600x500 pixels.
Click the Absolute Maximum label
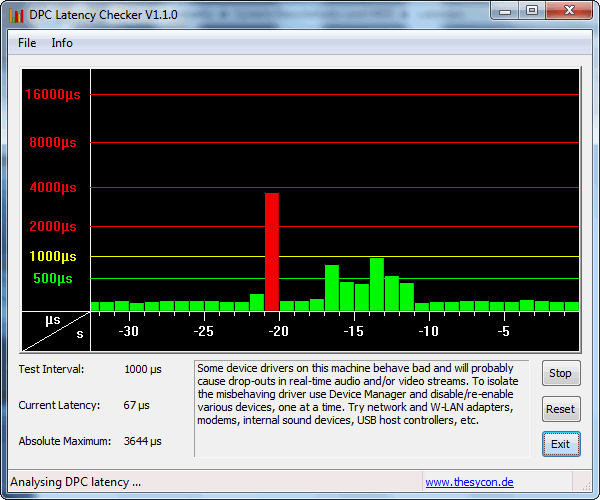65,441
